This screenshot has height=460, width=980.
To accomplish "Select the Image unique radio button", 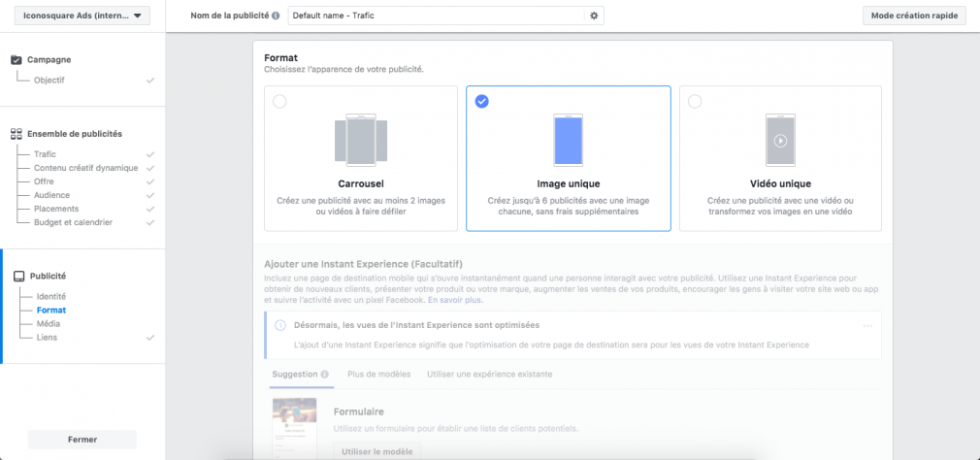I will point(482,101).
